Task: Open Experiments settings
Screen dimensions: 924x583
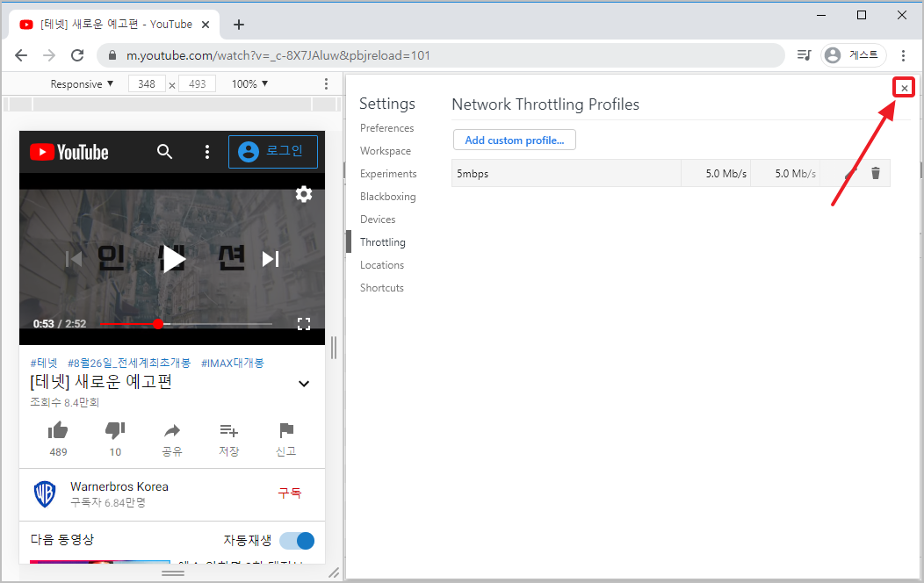Action: pyautogui.click(x=388, y=175)
